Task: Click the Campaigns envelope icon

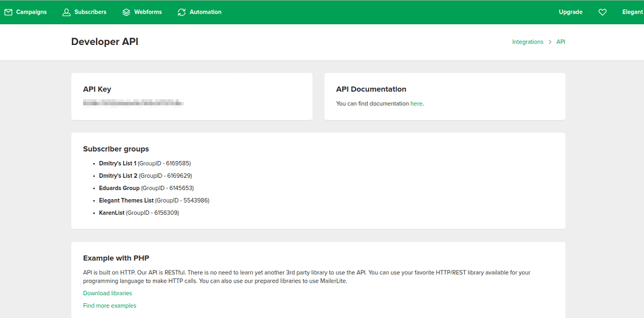Action: click(9, 12)
